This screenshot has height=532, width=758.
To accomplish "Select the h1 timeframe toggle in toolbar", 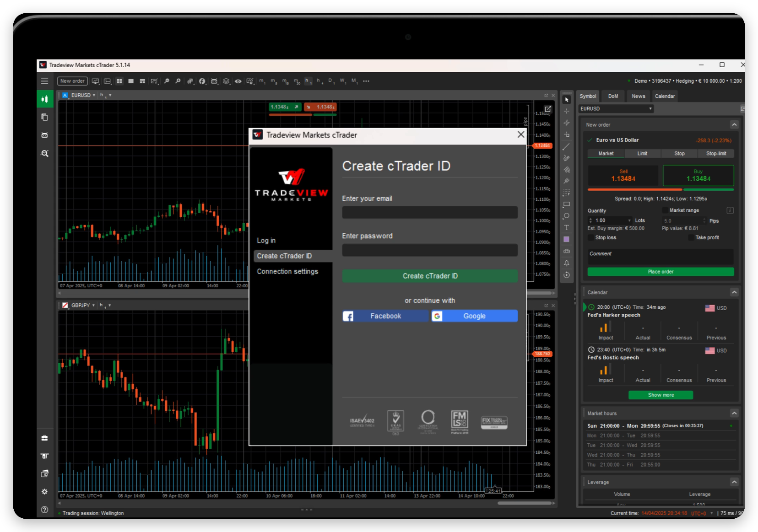I will (x=308, y=81).
